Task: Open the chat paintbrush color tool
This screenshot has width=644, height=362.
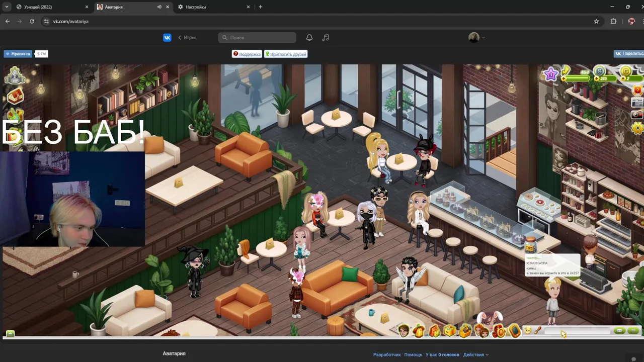Action: pyautogui.click(x=537, y=330)
